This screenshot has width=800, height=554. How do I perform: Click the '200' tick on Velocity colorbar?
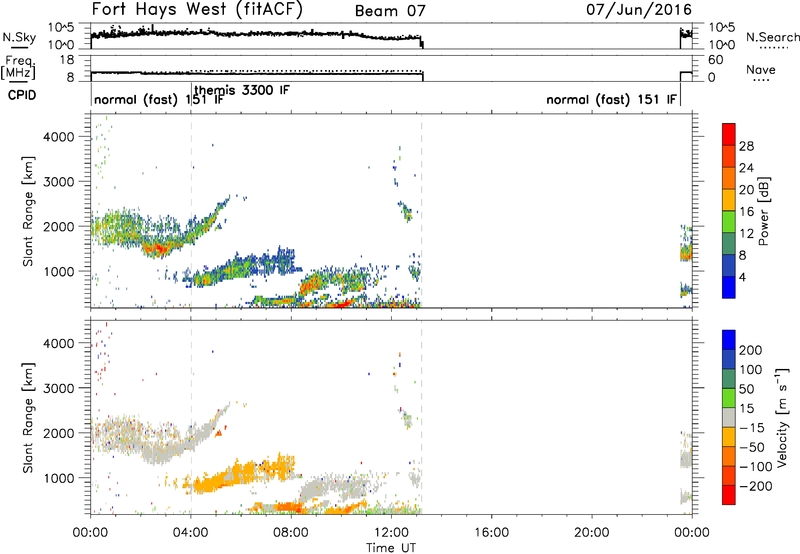[x=751, y=350]
